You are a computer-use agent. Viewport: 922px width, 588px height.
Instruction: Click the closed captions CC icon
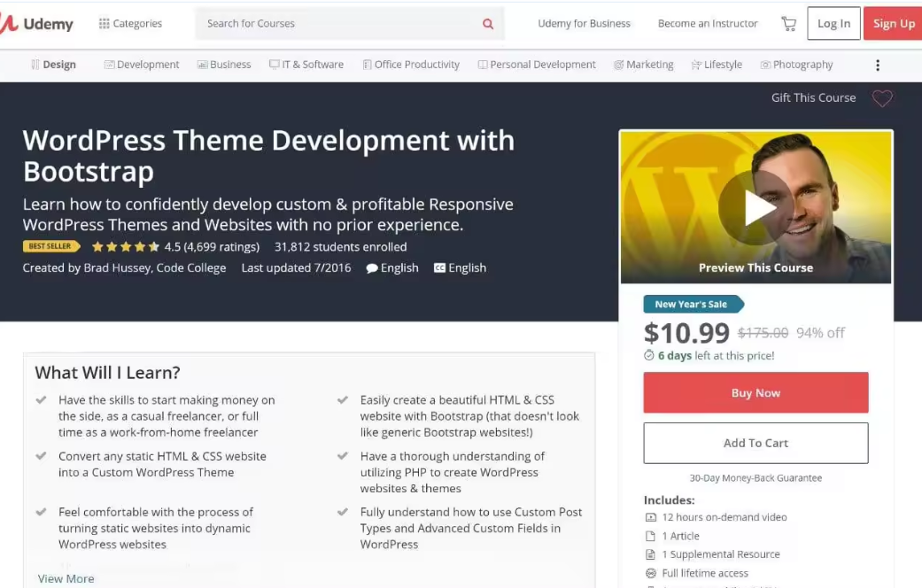439,268
